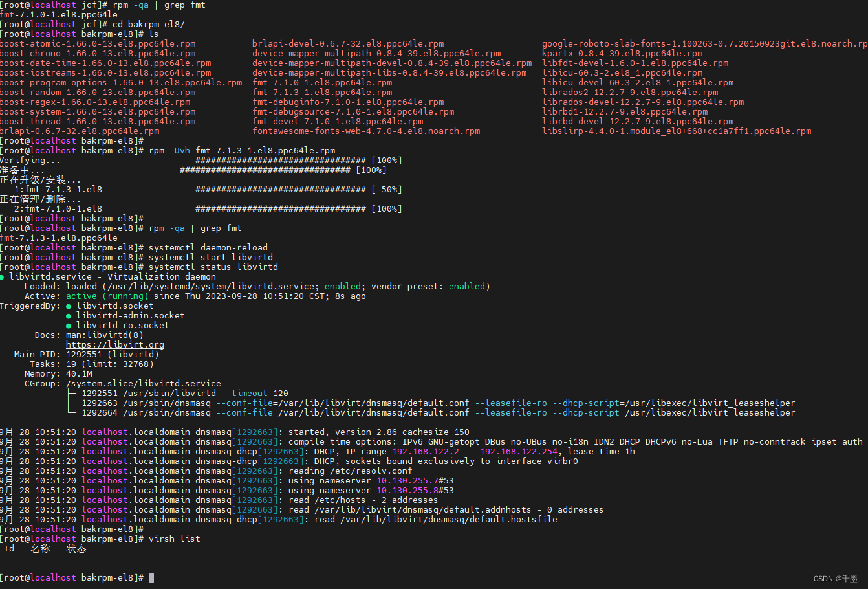Click the nameserver address 10.130.255.7#53
The image size is (868, 589).
tap(415, 481)
